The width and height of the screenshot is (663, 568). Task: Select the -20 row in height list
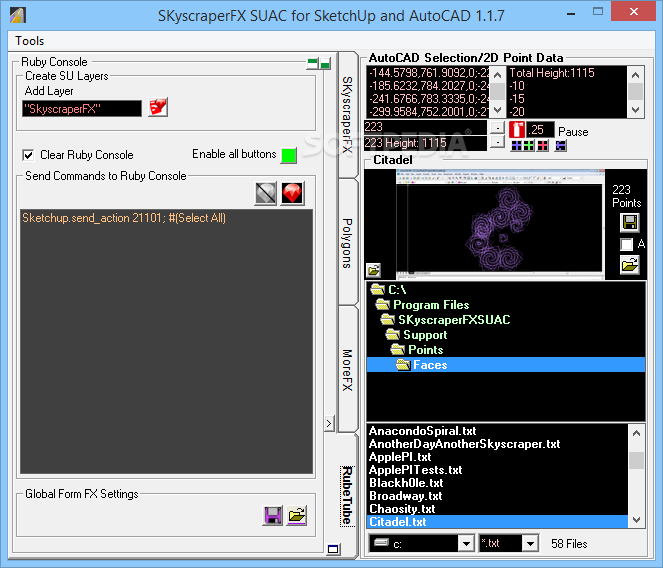click(567, 112)
